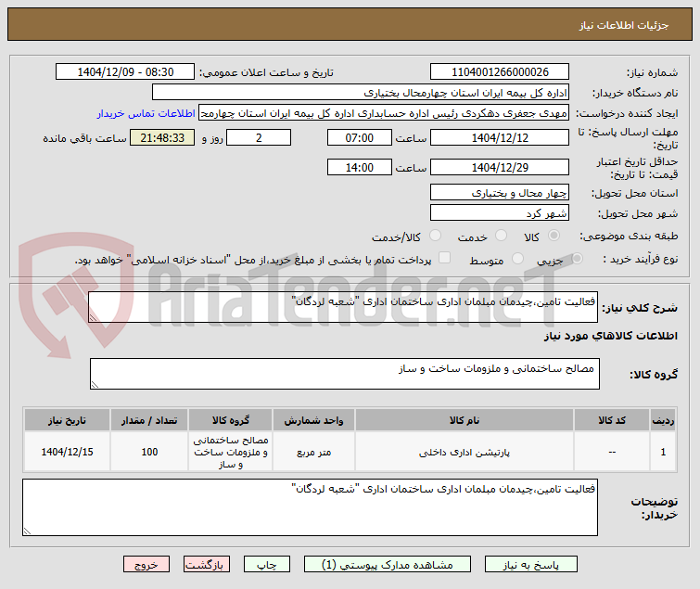Click the 'نام کالا' column header

pos(465,420)
